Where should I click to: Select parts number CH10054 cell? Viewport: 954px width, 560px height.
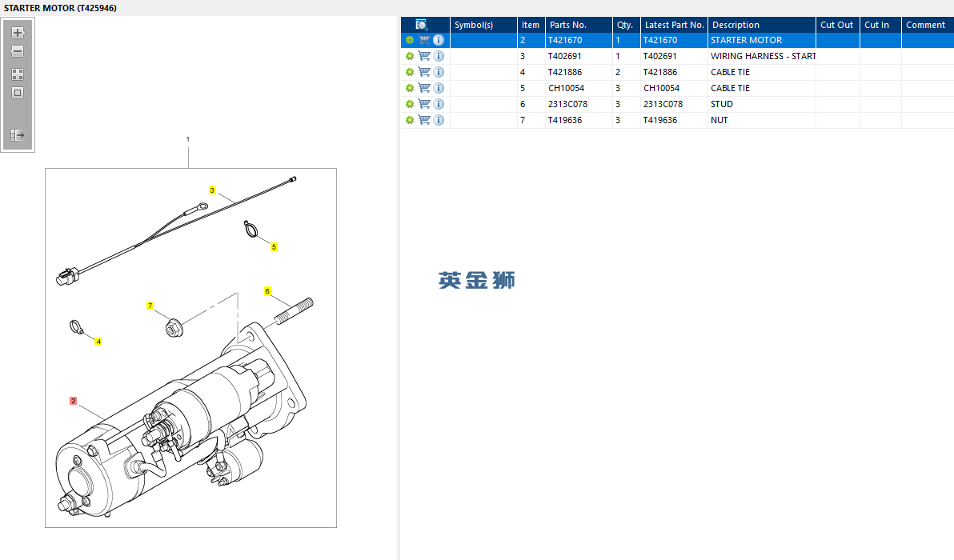click(579, 88)
